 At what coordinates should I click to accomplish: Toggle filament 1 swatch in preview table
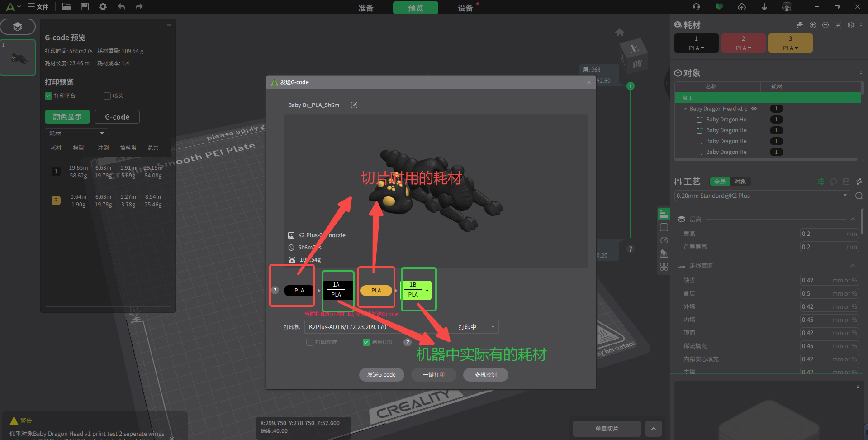[56, 172]
